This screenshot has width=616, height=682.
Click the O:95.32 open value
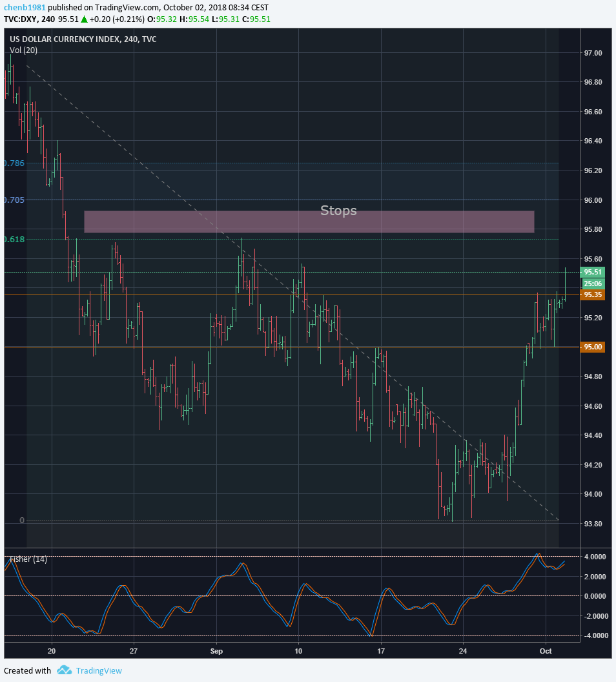[162, 19]
